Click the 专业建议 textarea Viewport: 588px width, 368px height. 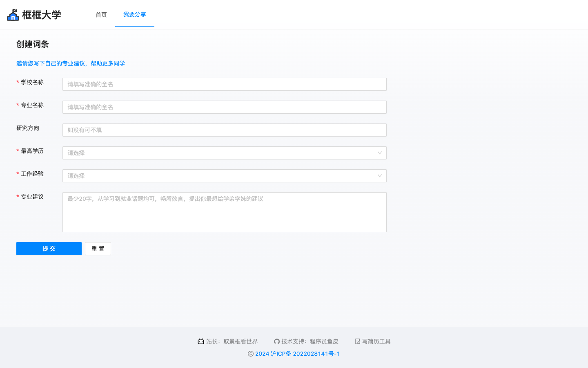click(x=225, y=212)
